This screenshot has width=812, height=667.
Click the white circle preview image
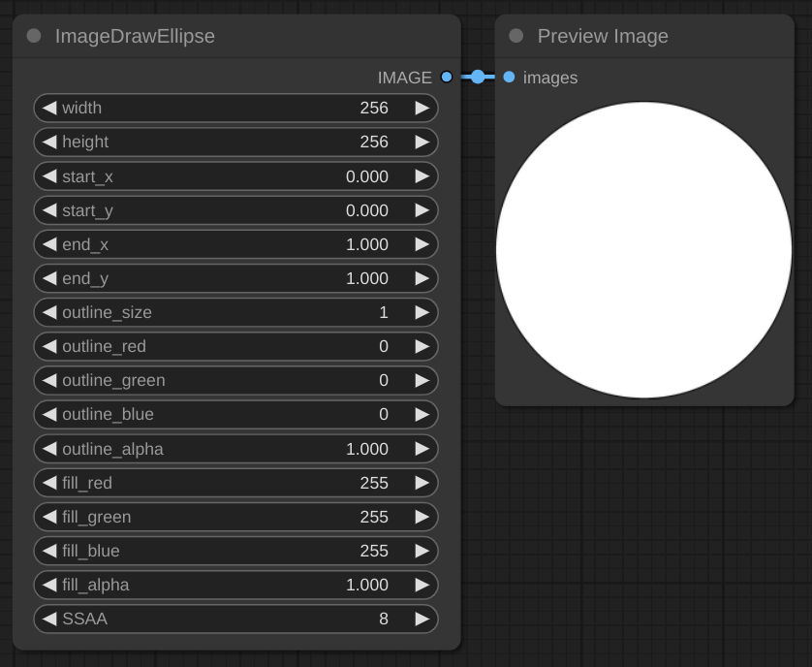click(643, 250)
